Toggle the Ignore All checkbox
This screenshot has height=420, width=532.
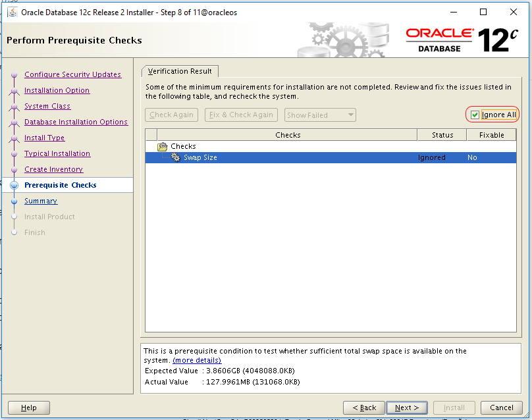coord(475,115)
